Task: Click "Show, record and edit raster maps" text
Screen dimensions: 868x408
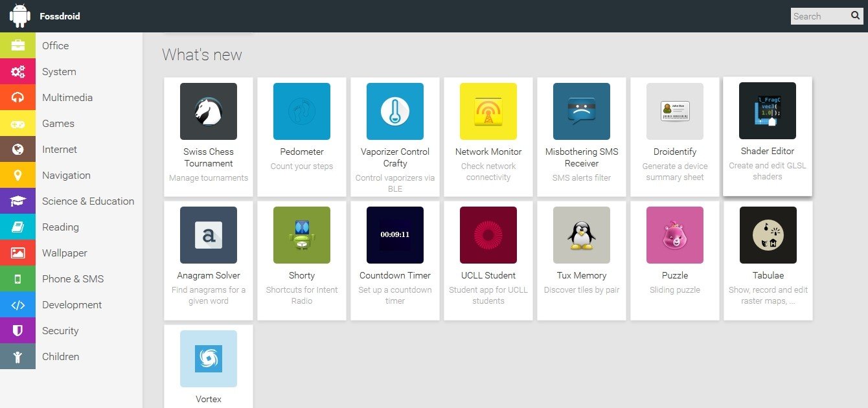Action: [768, 295]
